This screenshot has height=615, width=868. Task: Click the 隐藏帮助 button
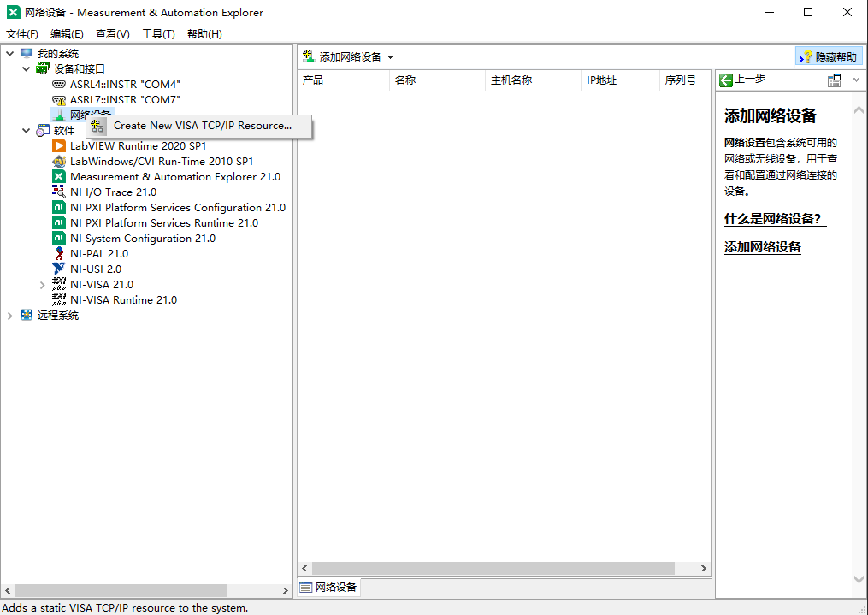829,57
